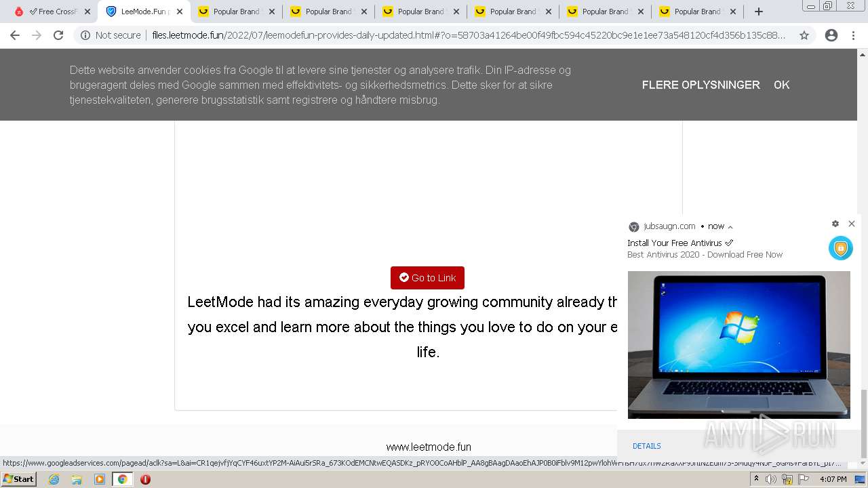
Task: Launch Internet Explorer from the taskbar
Action: [54, 479]
